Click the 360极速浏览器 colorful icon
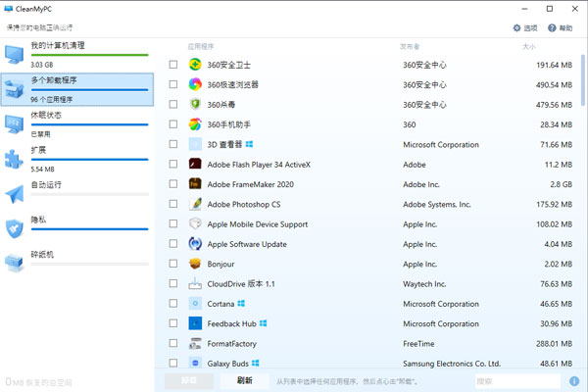This screenshot has width=588, height=392. pos(195,84)
